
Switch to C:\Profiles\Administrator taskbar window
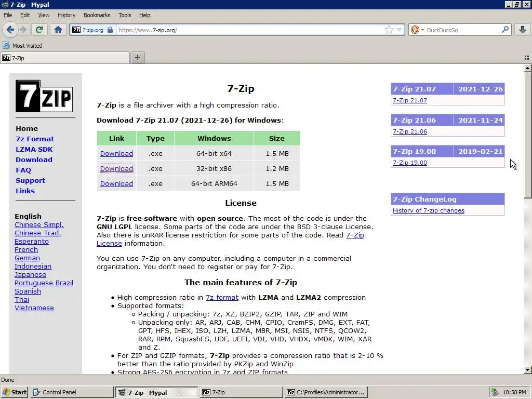coord(326,392)
